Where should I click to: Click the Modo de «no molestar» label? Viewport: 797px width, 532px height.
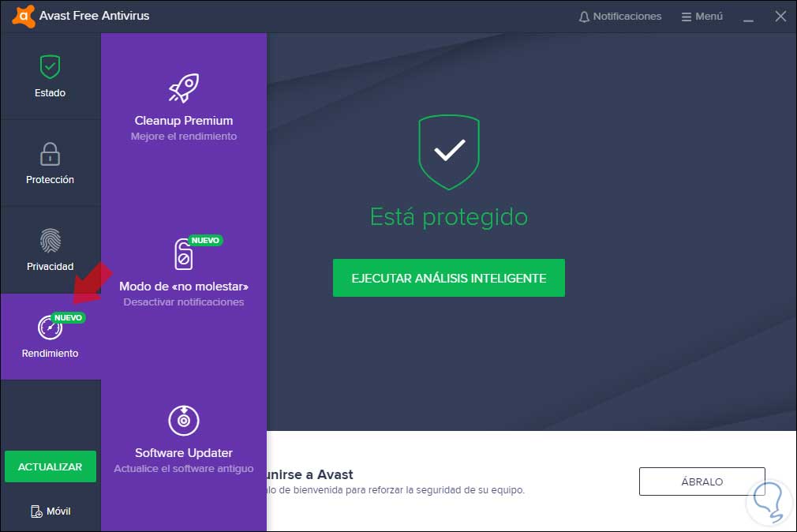coord(184,287)
